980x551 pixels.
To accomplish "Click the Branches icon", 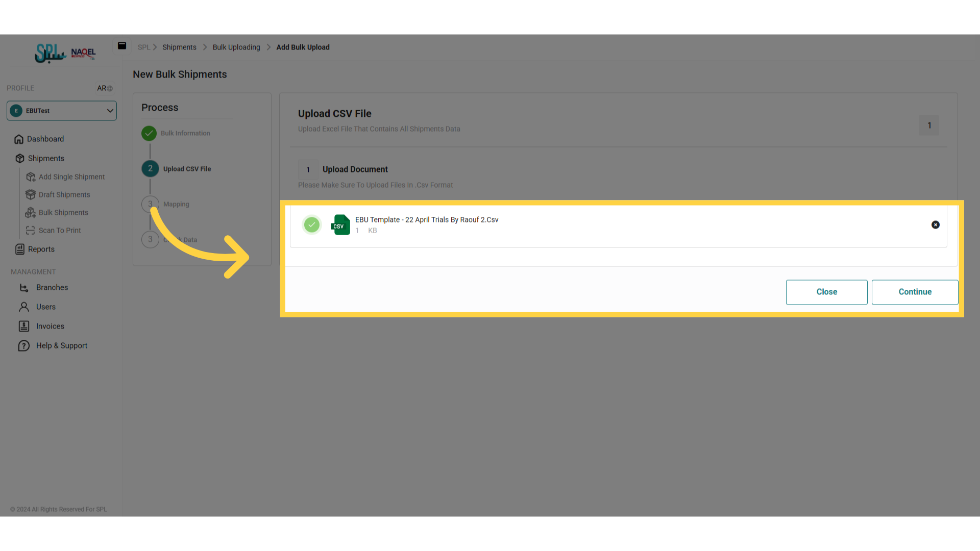I will click(x=24, y=288).
